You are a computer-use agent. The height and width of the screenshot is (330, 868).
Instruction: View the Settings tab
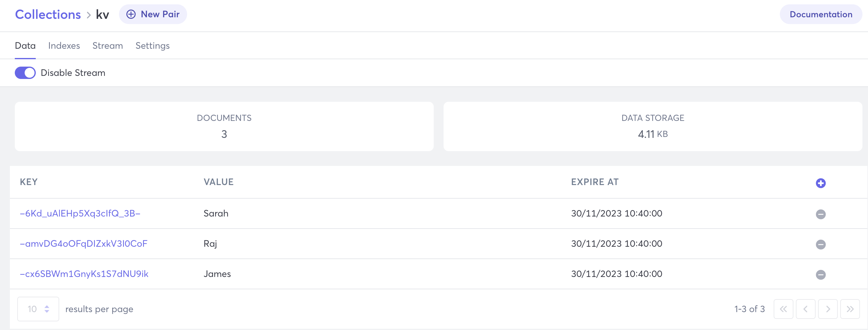pos(152,46)
